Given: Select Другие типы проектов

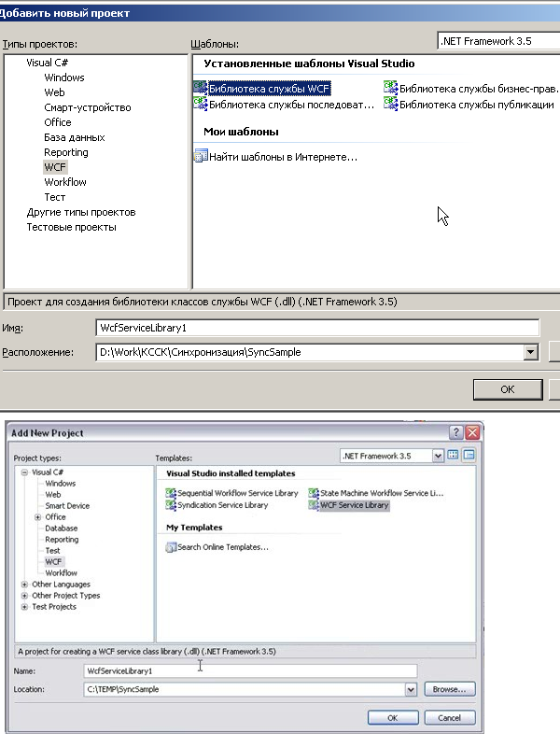Looking at the screenshot, I should [81, 212].
